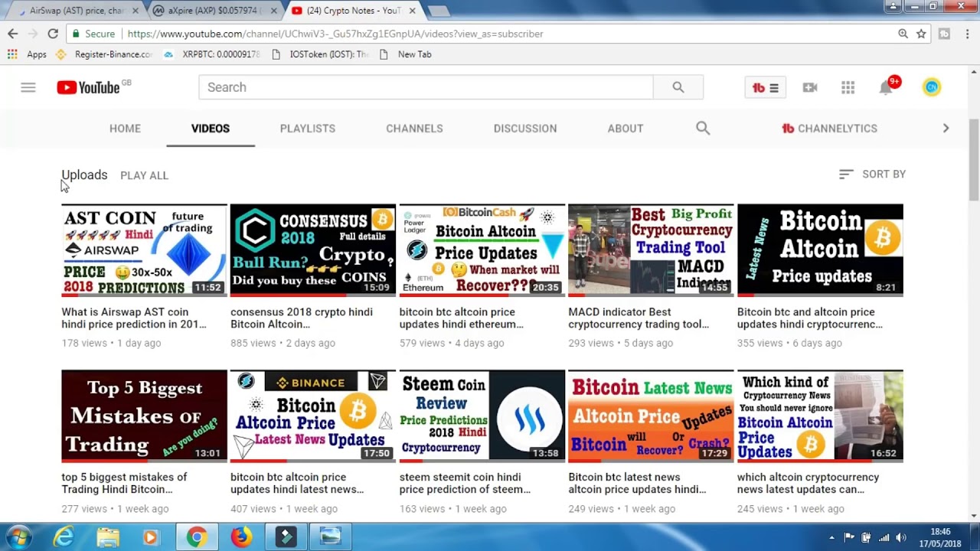This screenshot has width=980, height=551.
Task: Open the Steem Coin Review thumbnail
Action: tap(482, 416)
